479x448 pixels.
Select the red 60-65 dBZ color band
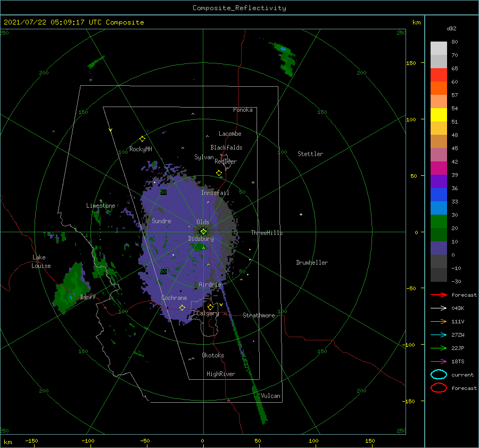439,75
